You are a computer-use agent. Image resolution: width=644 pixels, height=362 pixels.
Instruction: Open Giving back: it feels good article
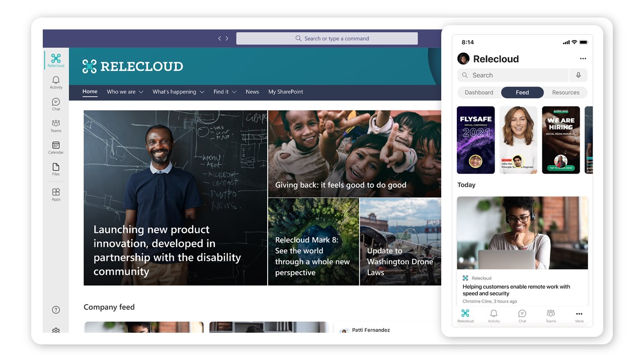[355, 154]
